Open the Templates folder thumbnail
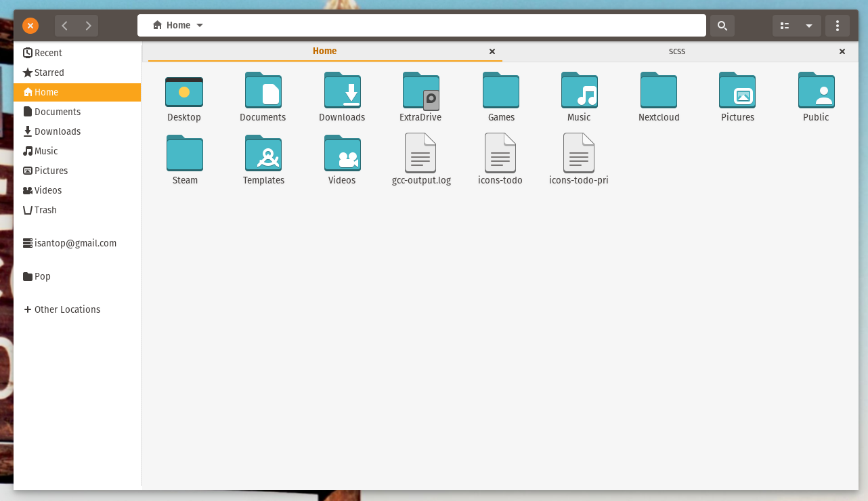 (x=263, y=154)
